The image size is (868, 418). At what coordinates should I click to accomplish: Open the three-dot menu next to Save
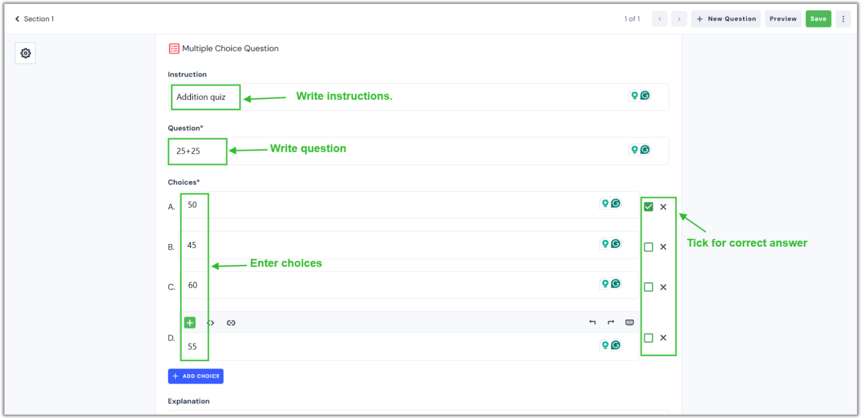(x=843, y=19)
